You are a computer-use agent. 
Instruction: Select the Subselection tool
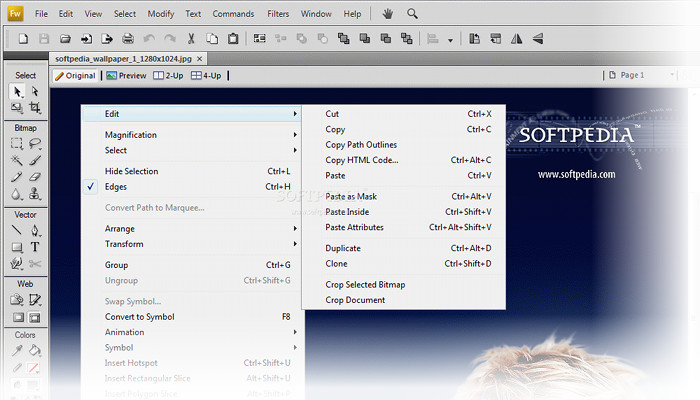point(35,92)
